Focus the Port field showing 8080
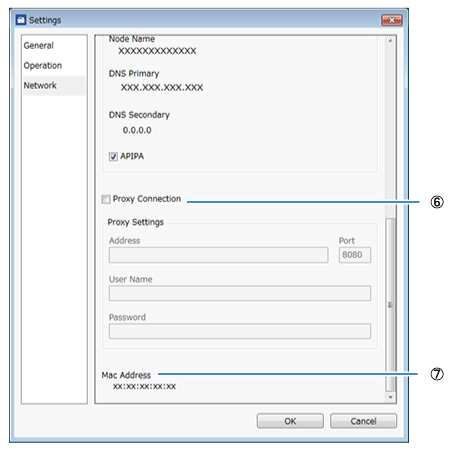 [x=355, y=255]
